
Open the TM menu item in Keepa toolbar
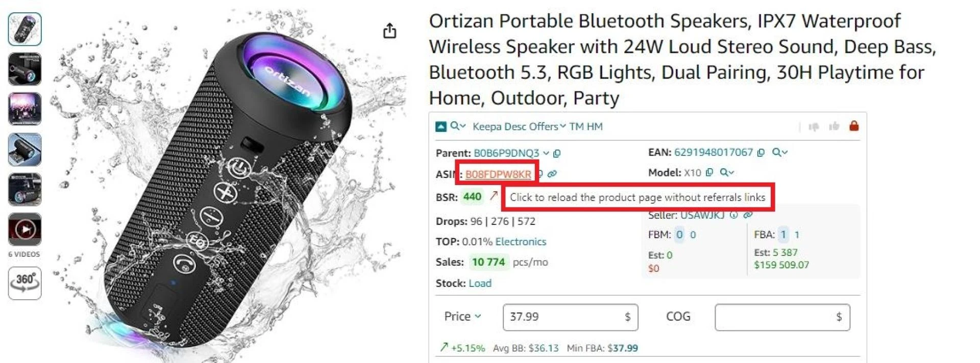tap(576, 126)
